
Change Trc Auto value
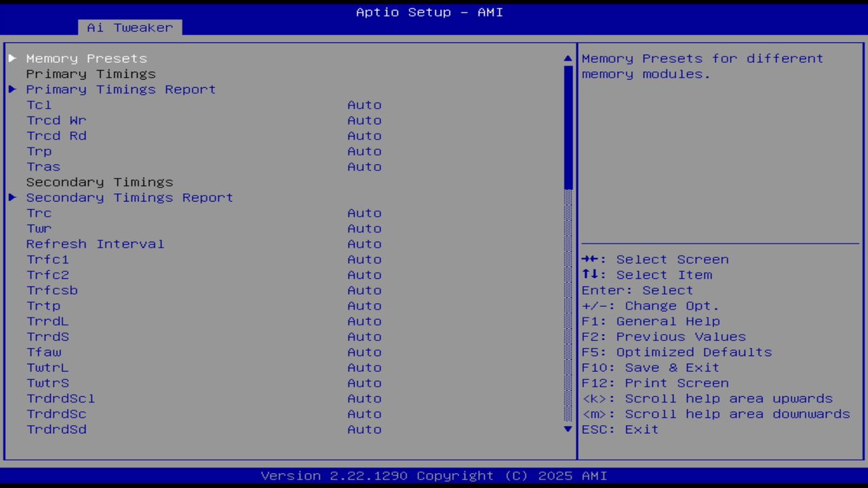[x=364, y=213]
